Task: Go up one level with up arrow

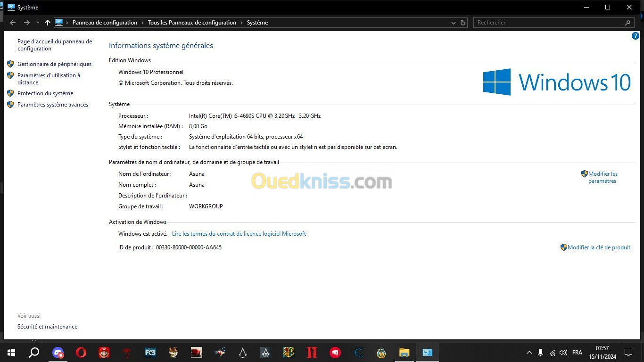Action: pyautogui.click(x=48, y=23)
